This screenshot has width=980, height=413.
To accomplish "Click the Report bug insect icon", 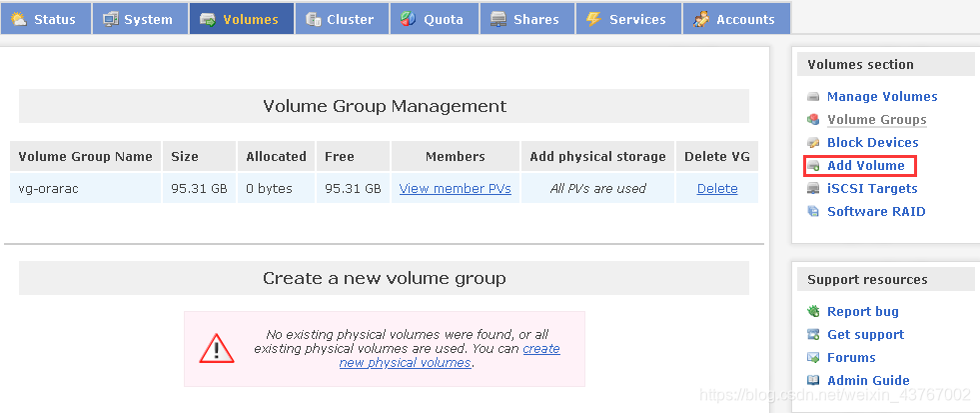I will tap(813, 311).
